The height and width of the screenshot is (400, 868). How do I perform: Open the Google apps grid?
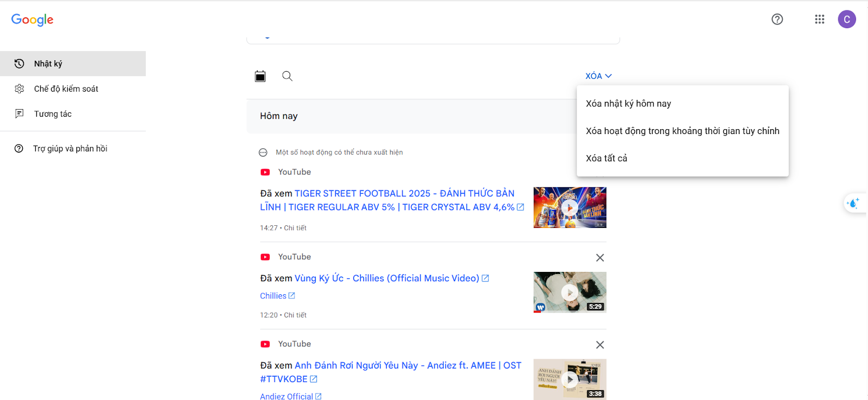click(819, 20)
